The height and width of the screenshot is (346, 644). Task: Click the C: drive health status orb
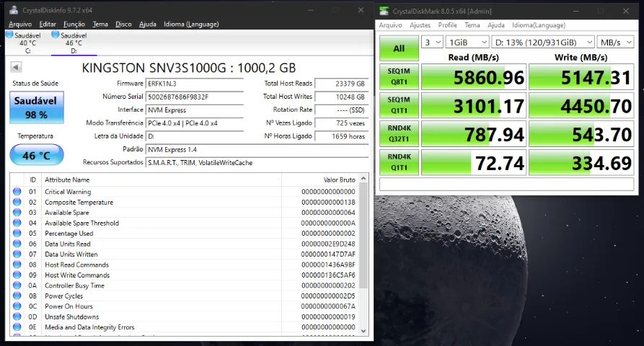(9, 35)
